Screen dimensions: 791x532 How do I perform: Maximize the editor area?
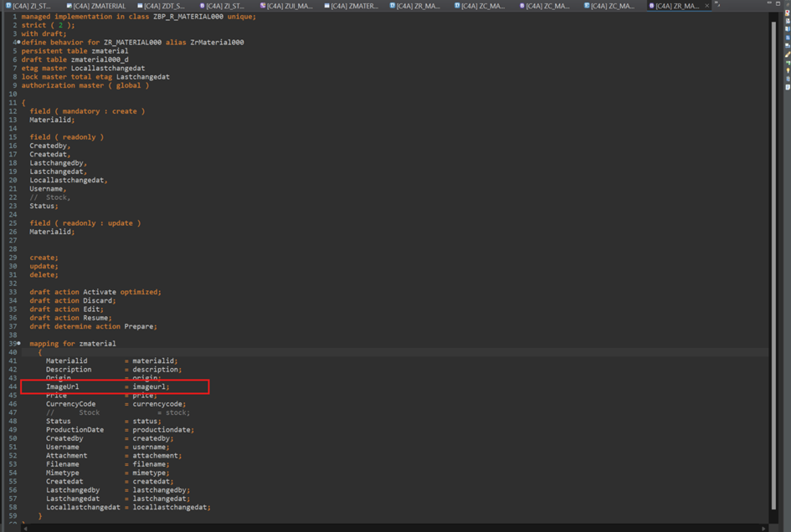pyautogui.click(x=778, y=3)
